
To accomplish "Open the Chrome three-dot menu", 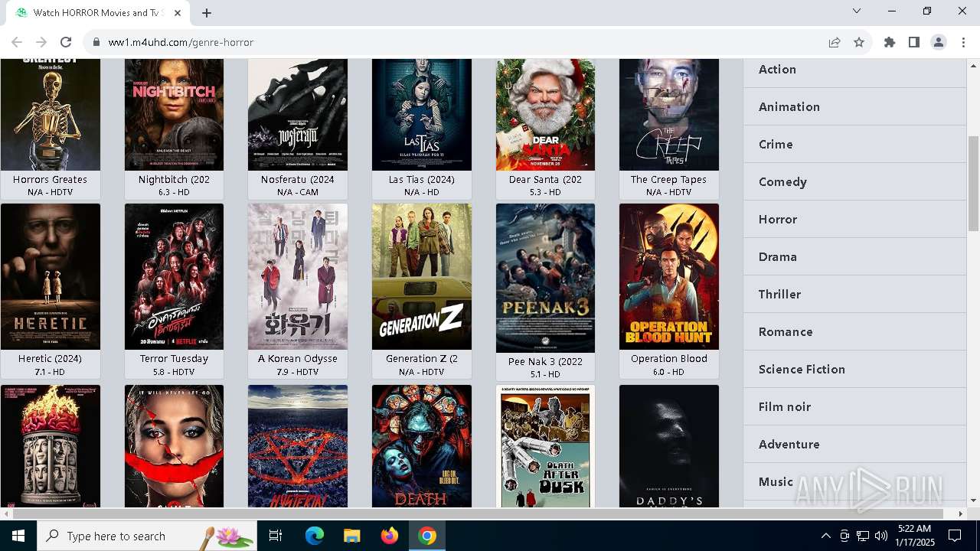I will [x=963, y=42].
